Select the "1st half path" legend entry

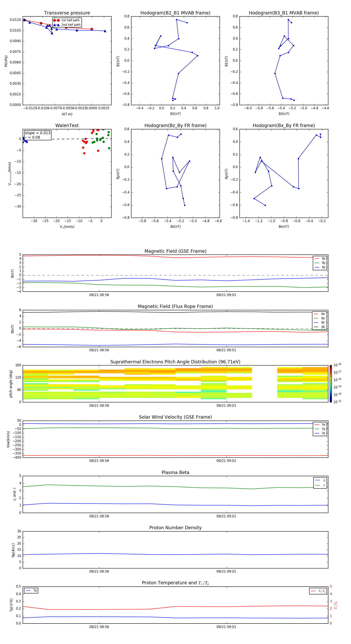[67, 20]
